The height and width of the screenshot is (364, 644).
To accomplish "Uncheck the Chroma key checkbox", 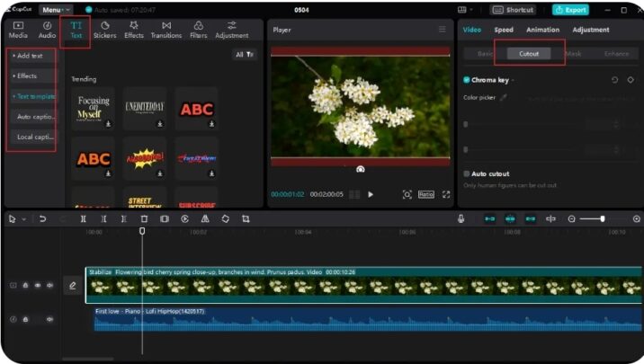I will (467, 80).
